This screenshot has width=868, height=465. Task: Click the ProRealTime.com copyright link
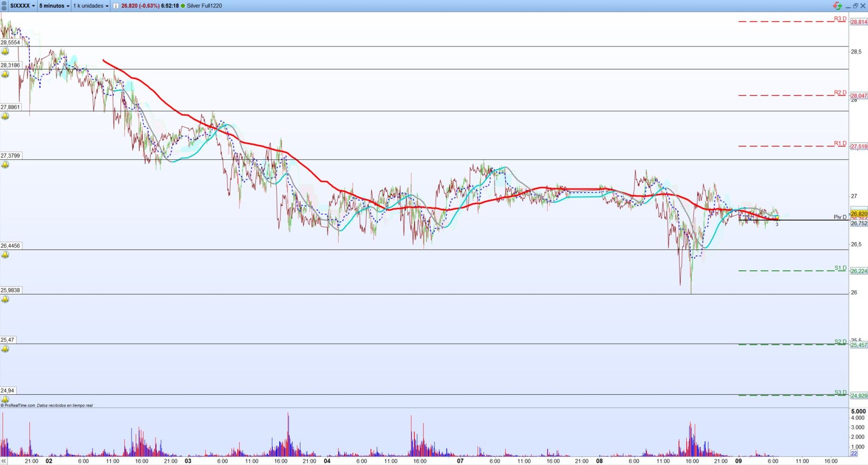[x=19, y=405]
